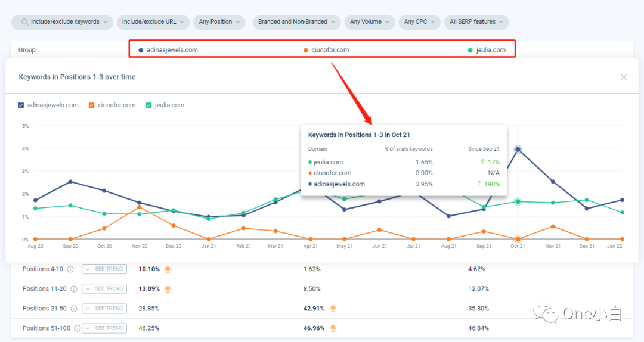Click jeulia.com row in Oct 21 tooltip
This screenshot has width=644, height=342.
coord(404,162)
